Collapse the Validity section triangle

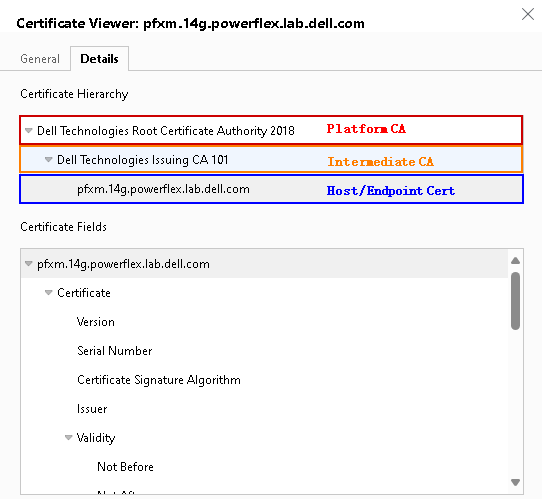(68, 438)
